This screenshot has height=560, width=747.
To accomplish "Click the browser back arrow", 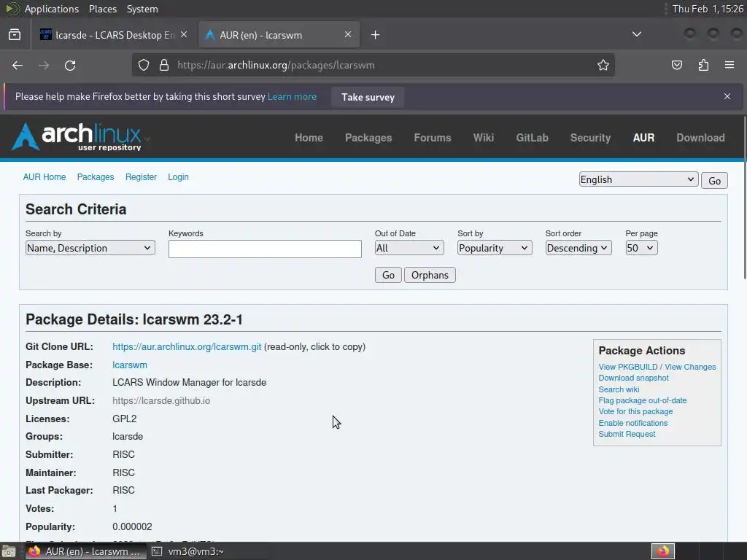I will pos(18,65).
